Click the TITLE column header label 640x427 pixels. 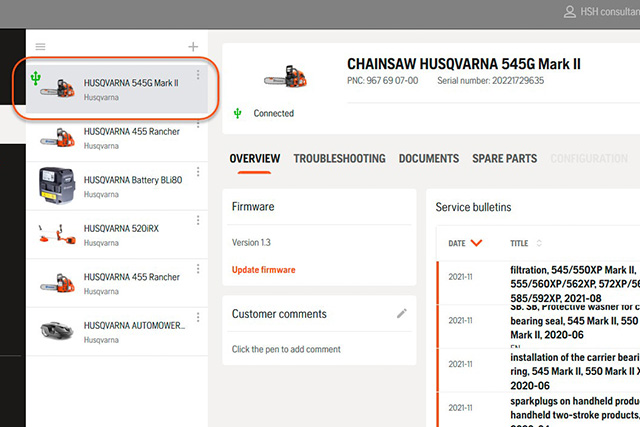point(519,243)
